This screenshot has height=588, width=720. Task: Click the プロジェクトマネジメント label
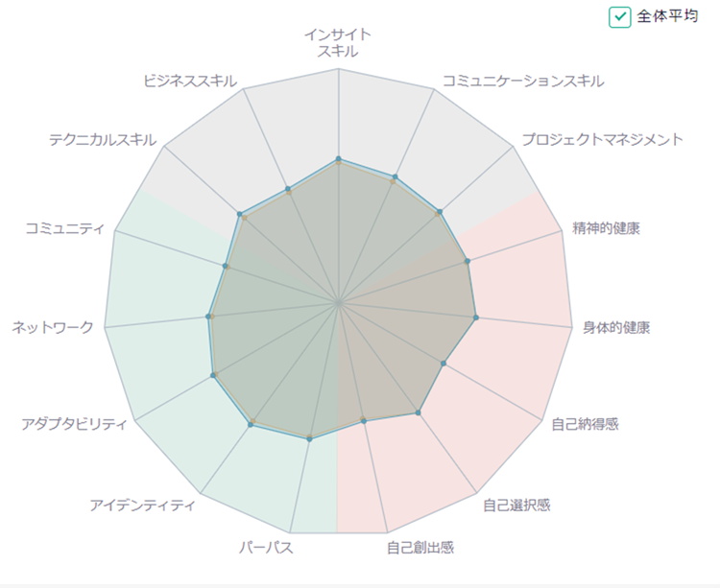(603, 139)
